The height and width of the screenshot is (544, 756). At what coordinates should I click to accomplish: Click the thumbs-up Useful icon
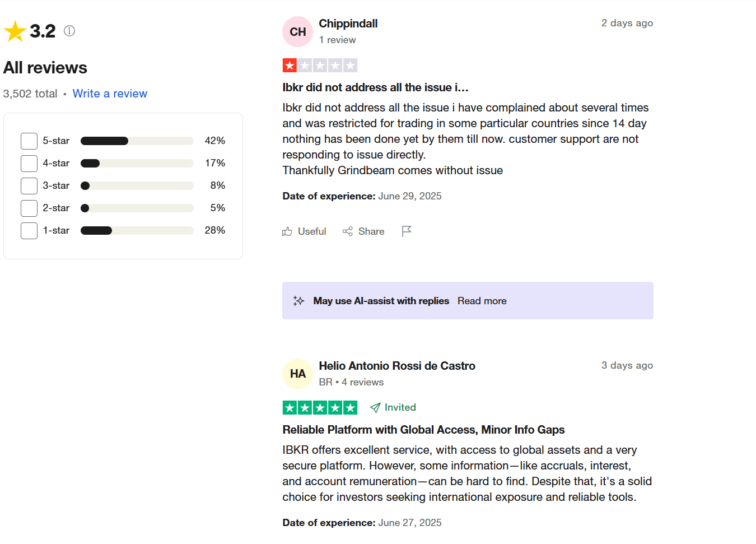pos(287,231)
